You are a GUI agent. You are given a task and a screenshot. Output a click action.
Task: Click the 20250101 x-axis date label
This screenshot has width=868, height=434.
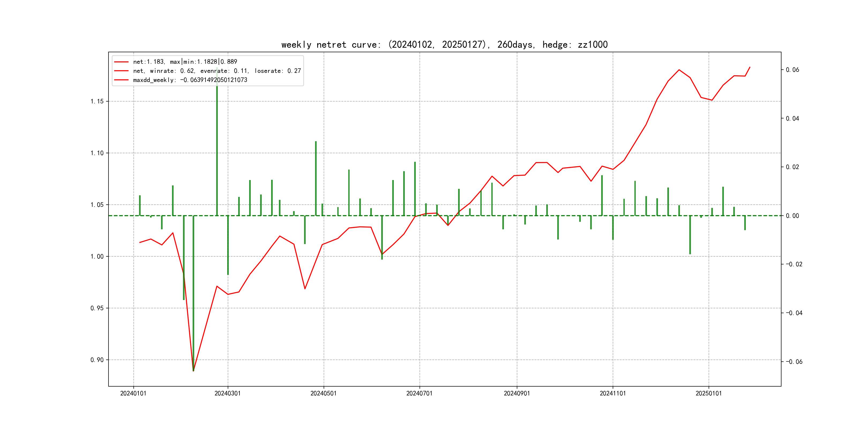(x=709, y=393)
